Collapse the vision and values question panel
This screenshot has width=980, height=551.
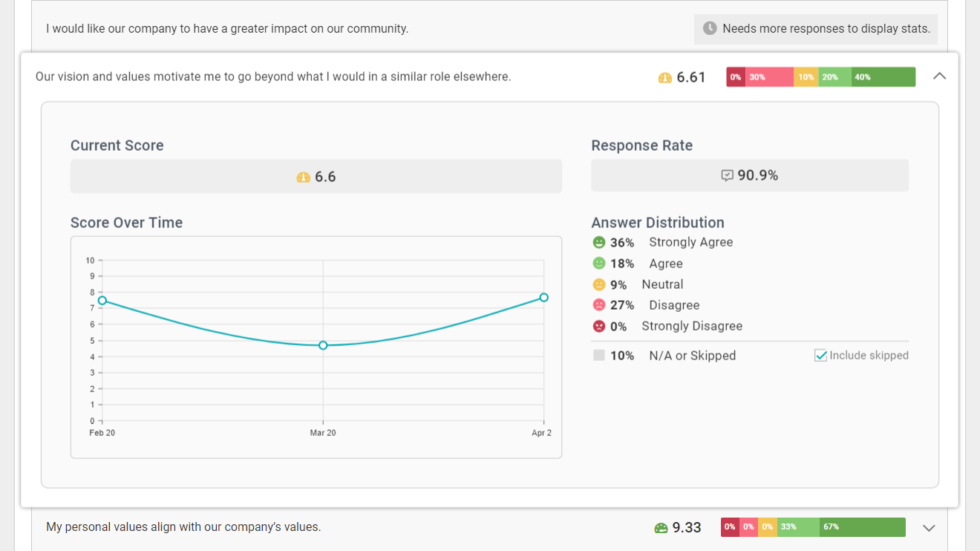[x=939, y=76]
